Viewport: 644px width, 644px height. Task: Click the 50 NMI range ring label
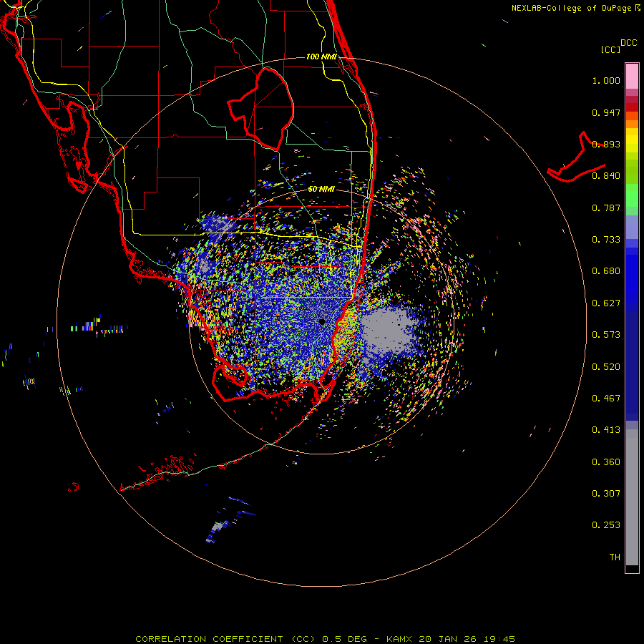[x=321, y=189]
